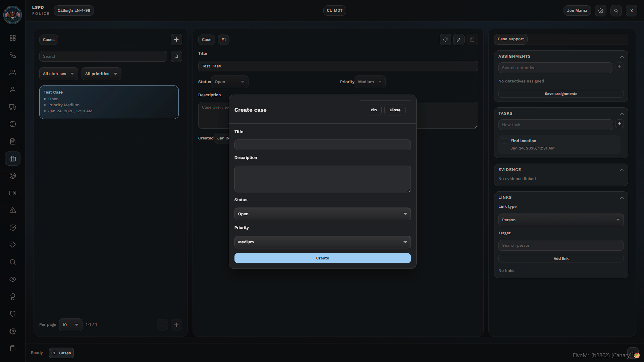Collapse the Assignments section chevron
The height and width of the screenshot is (362, 644).
(x=622, y=57)
